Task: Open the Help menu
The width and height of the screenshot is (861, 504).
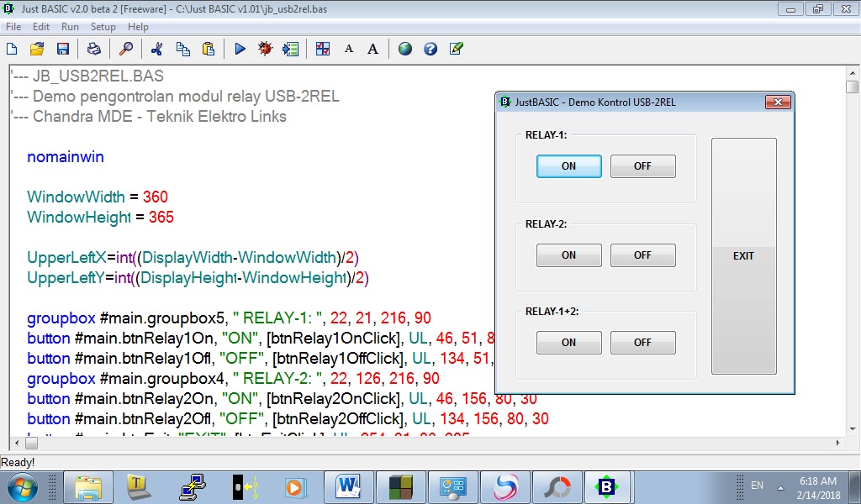Action: pos(138,27)
